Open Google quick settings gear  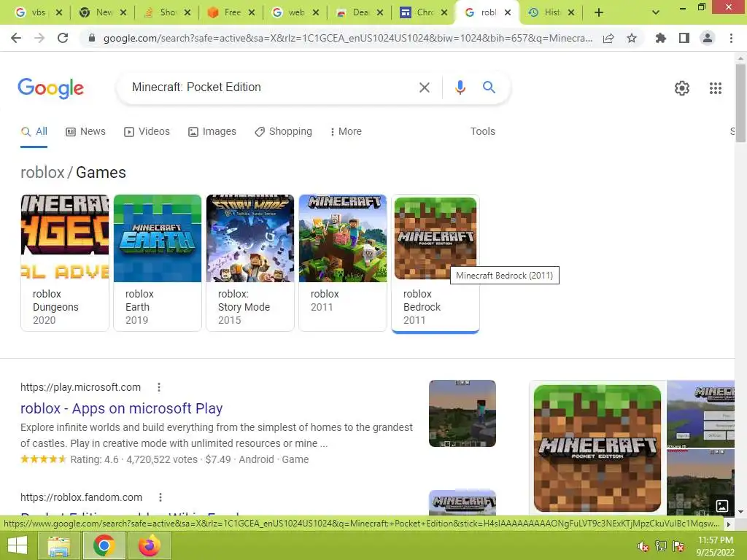pyautogui.click(x=682, y=88)
